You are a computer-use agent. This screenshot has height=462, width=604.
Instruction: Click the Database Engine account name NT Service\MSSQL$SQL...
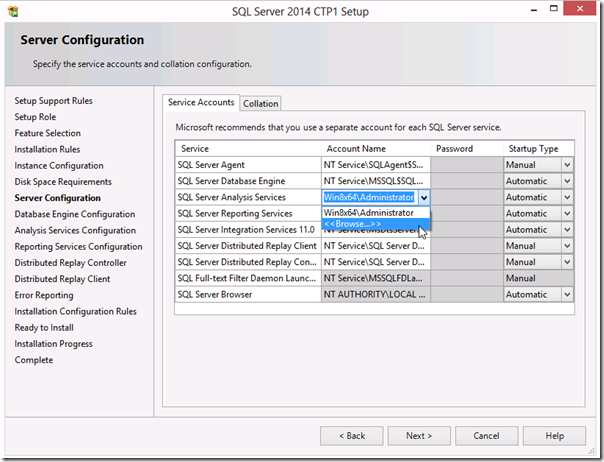pos(376,181)
